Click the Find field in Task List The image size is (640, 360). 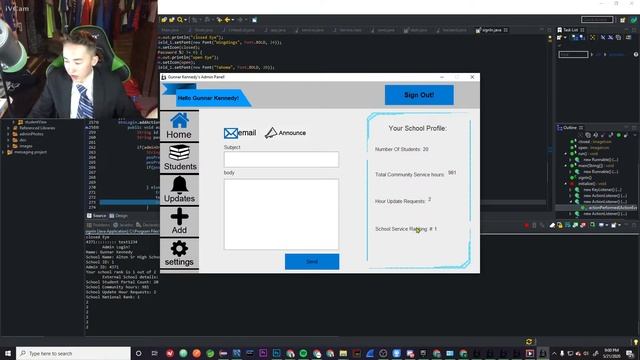(x=573, y=54)
